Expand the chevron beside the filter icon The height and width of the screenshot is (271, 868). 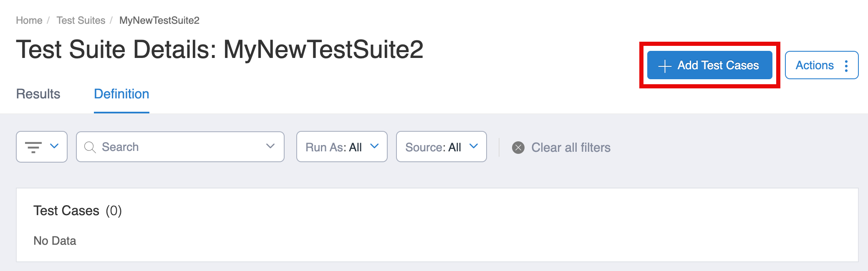point(54,146)
